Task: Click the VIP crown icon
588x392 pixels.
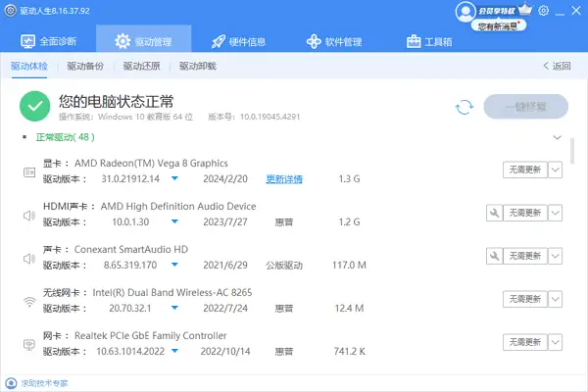Action: point(523,11)
